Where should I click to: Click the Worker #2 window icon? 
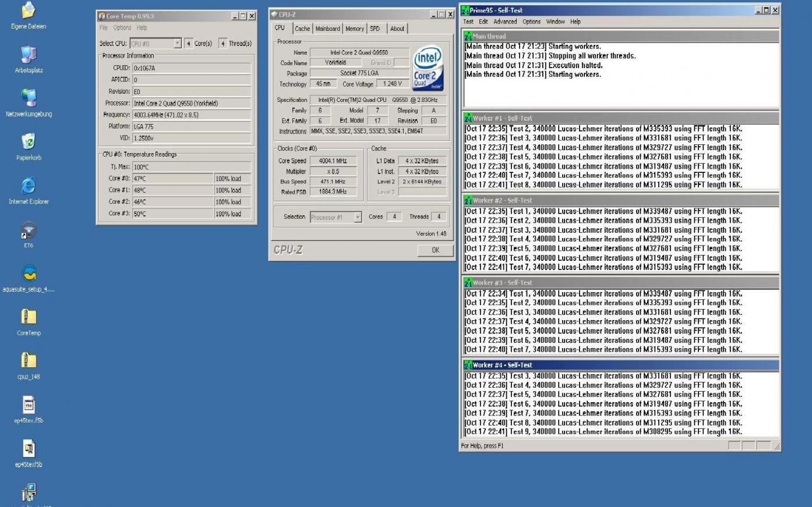[468, 200]
